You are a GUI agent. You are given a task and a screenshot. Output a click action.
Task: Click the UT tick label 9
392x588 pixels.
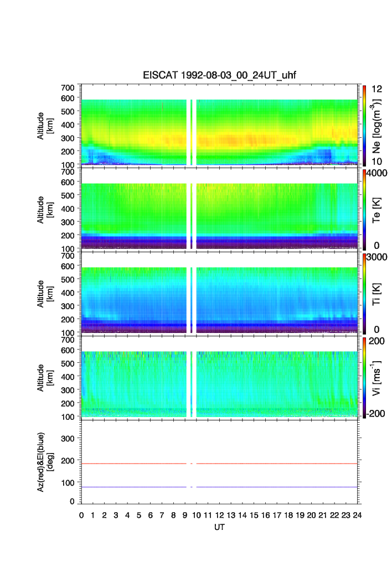[x=185, y=515]
